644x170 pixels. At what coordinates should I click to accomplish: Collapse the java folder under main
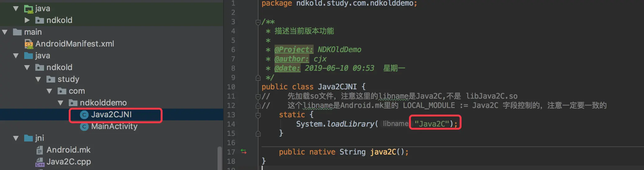pyautogui.click(x=16, y=56)
